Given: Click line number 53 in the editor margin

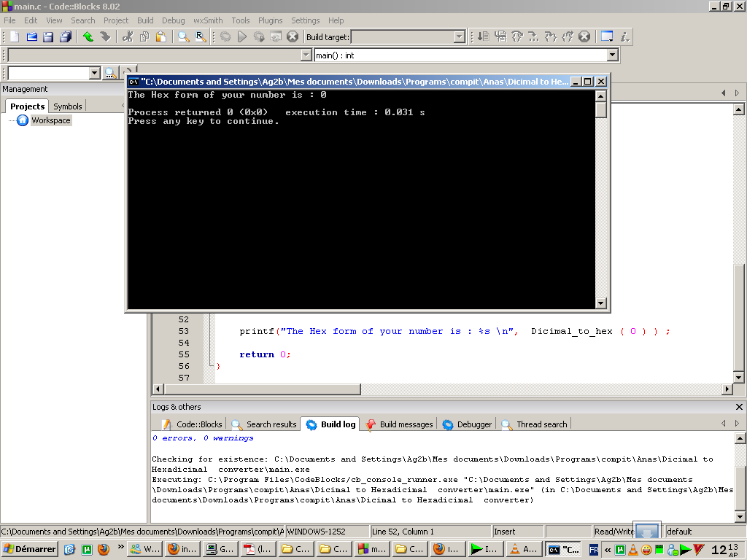Looking at the screenshot, I should tap(184, 332).
